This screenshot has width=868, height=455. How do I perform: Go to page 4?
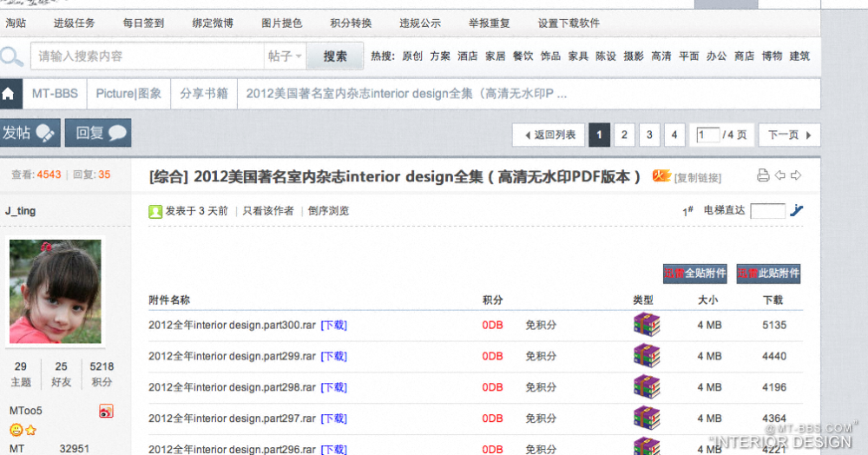coord(674,135)
